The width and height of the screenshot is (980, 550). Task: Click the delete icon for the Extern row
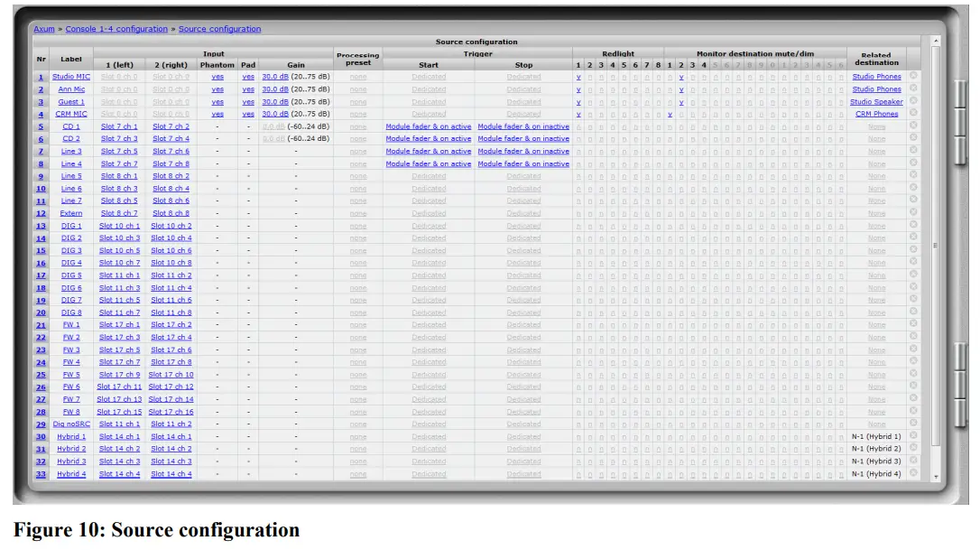(912, 213)
